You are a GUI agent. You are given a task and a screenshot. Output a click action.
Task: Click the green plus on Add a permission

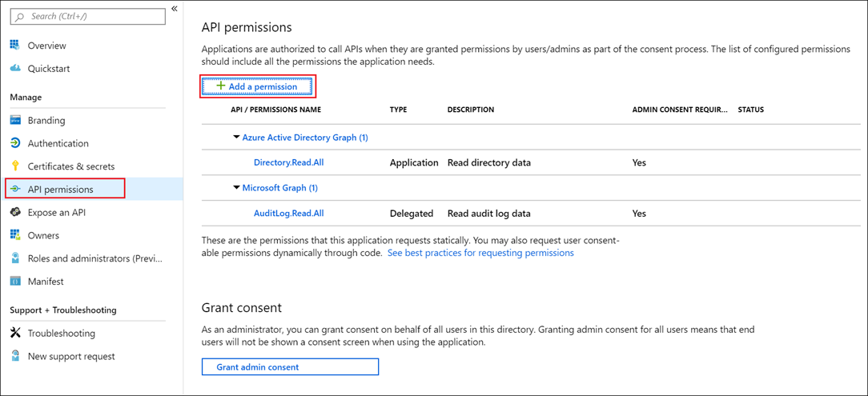[221, 86]
